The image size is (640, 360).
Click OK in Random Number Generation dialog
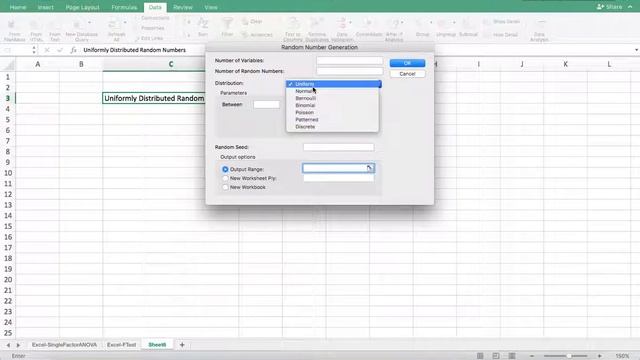[407, 63]
